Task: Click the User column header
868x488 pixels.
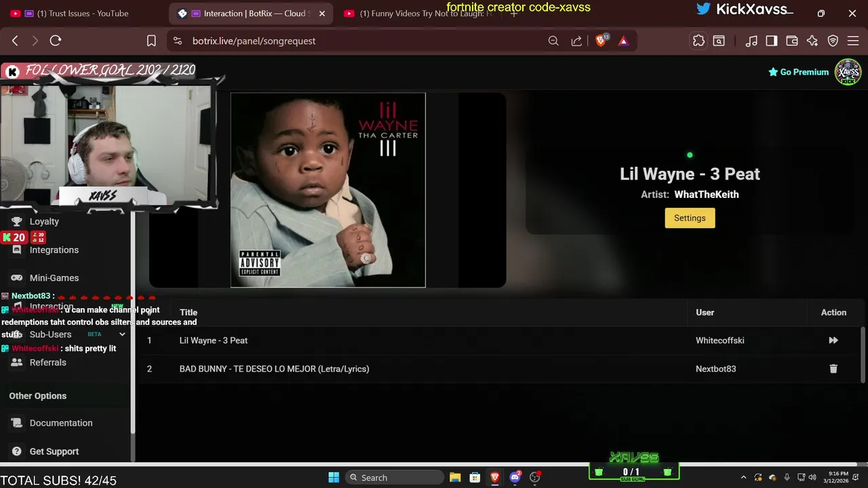Action: click(x=705, y=312)
